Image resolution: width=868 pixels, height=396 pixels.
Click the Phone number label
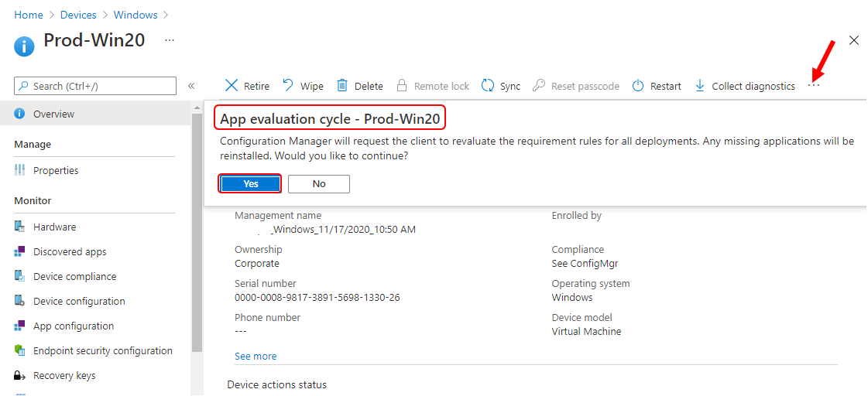pyautogui.click(x=267, y=317)
